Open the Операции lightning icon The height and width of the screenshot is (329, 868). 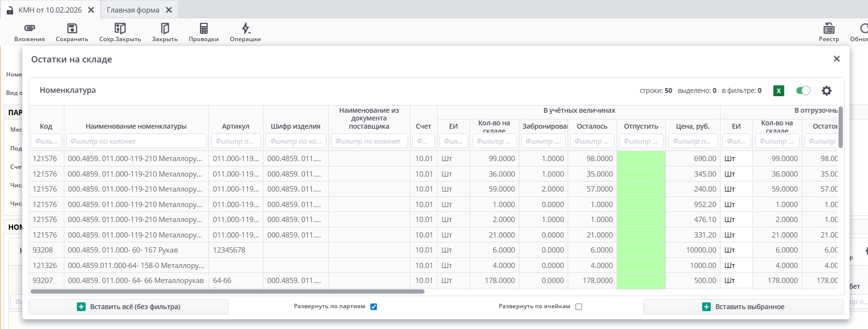[x=246, y=29]
